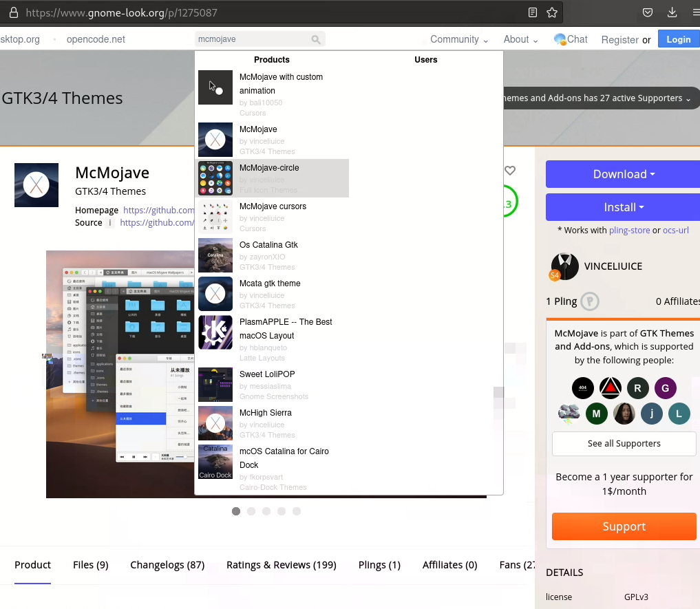Open McMojave-circle icon theme thumbnail
The image size is (700, 609).
215,178
